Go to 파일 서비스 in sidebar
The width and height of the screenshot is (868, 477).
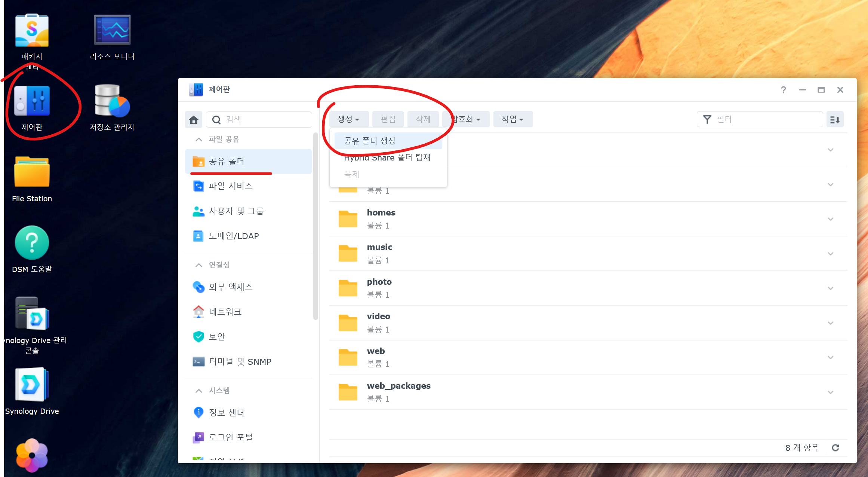[231, 186]
